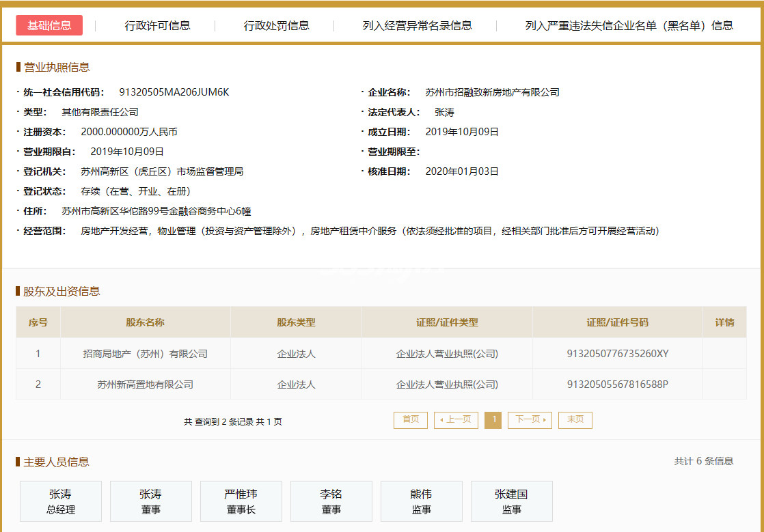Click approval date 2020年01月03日

pyautogui.click(x=462, y=171)
